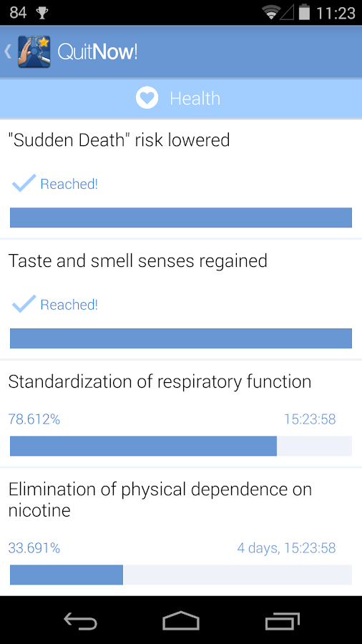
Task: Open Standardization of respiratory function item
Action: (181, 414)
